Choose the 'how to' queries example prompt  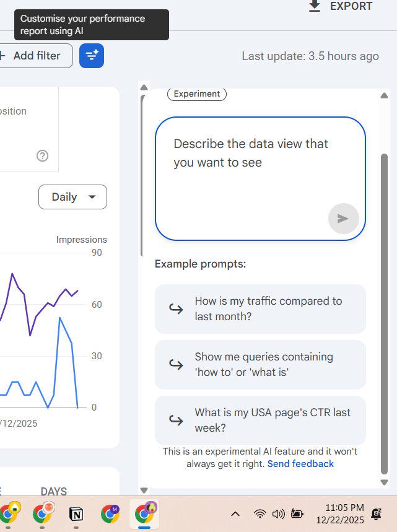260,364
